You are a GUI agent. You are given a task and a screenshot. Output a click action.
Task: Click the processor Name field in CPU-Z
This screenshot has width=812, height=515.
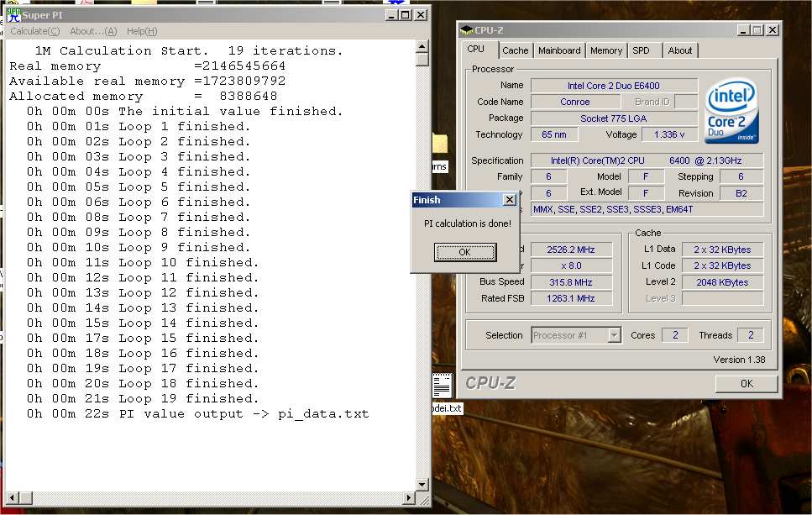pos(614,86)
